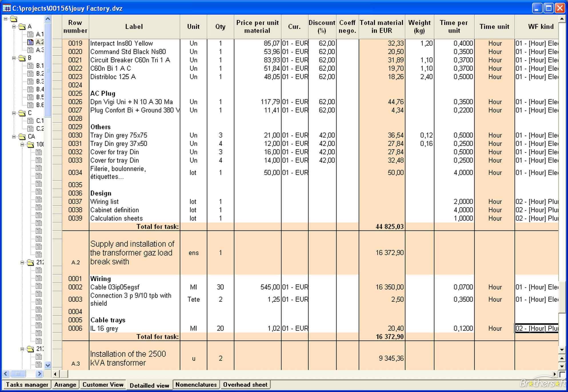Collapse the 213 subfolder under CA
Screen dimensions: 568x392
(x=22, y=349)
